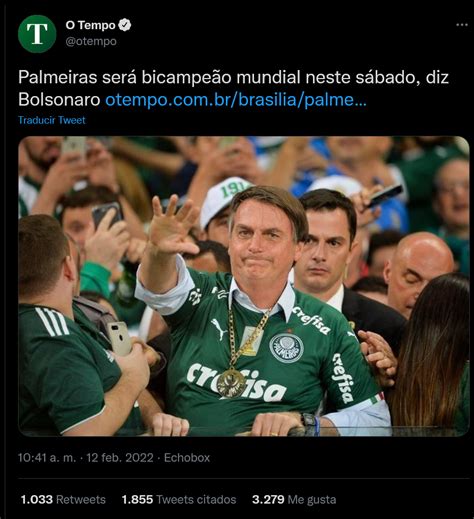Click the Puma logo on the green jersey
474x519 pixels.
tap(219, 329)
